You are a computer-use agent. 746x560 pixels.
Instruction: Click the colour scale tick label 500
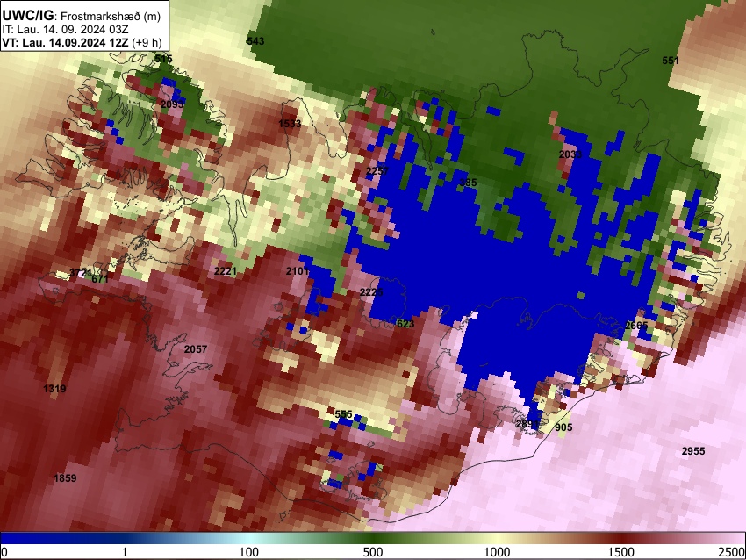(372, 552)
